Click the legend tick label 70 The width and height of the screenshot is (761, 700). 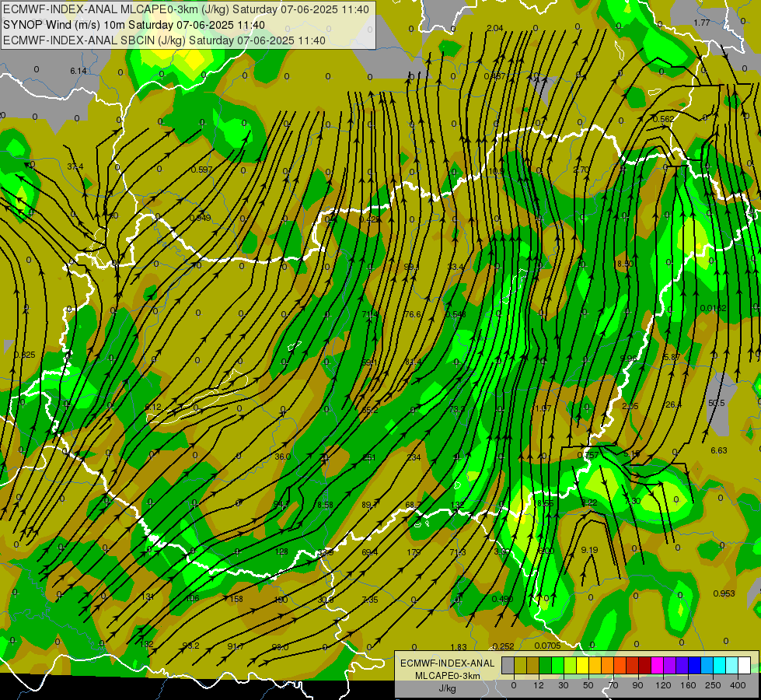[x=613, y=685]
